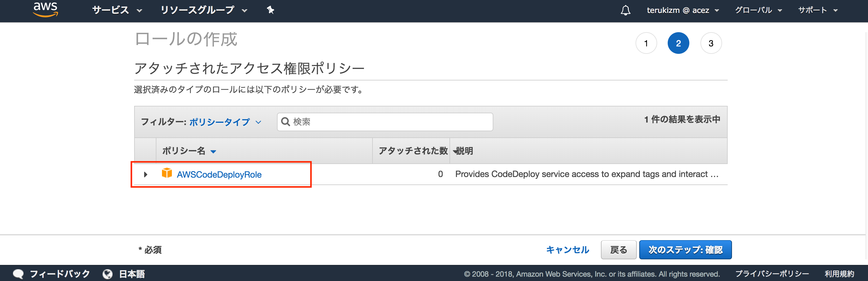Expand the AWSCodeDeployRole row triangle
This screenshot has height=281, width=868.
point(146,175)
